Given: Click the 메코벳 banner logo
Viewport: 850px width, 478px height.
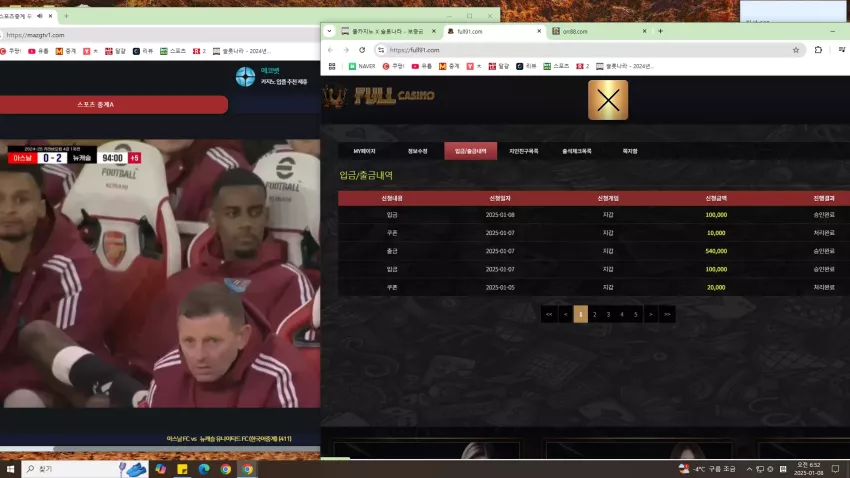Looking at the screenshot, I should [x=271, y=76].
